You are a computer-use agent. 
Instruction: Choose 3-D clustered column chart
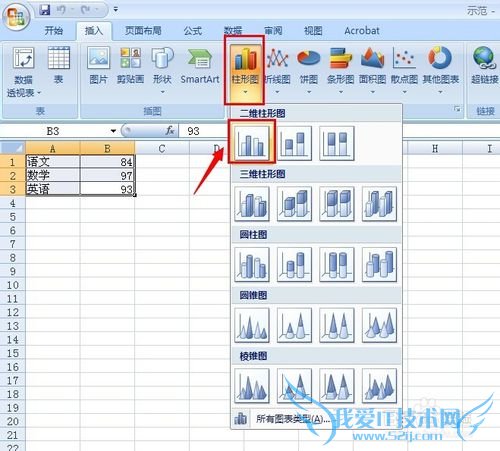point(252,204)
